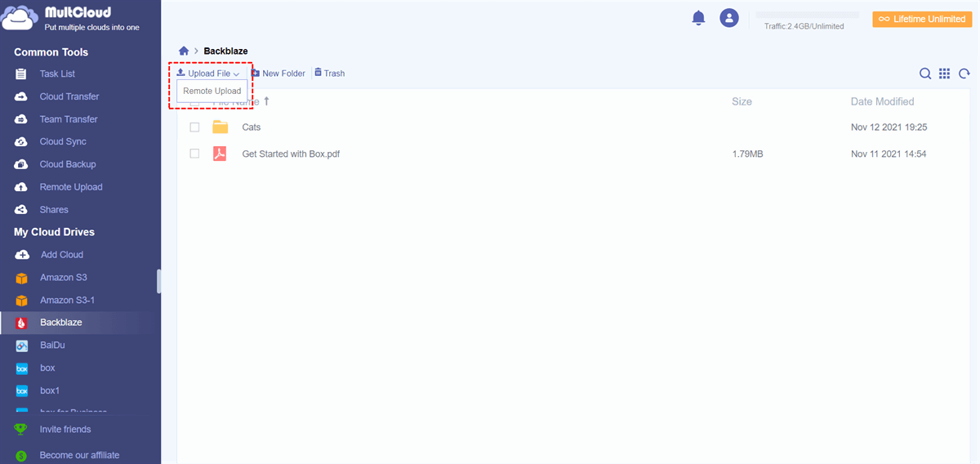Click the Cats folder icon
This screenshot has height=464, width=980.
pyautogui.click(x=220, y=127)
